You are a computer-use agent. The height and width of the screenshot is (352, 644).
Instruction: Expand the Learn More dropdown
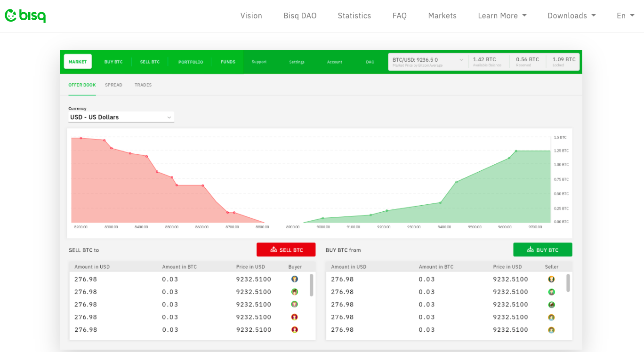(x=502, y=16)
